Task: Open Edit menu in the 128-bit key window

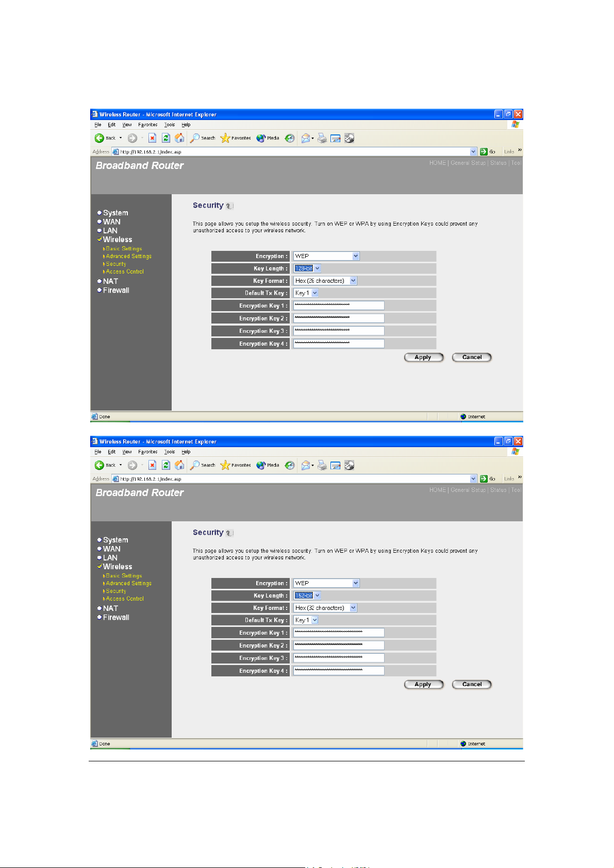Action: (111, 125)
